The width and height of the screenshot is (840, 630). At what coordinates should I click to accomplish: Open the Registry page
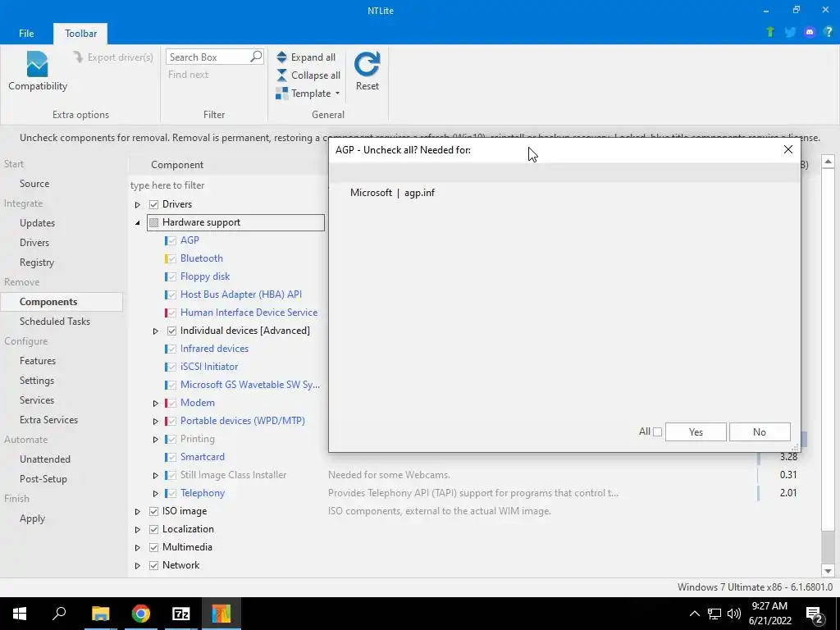pyautogui.click(x=36, y=262)
